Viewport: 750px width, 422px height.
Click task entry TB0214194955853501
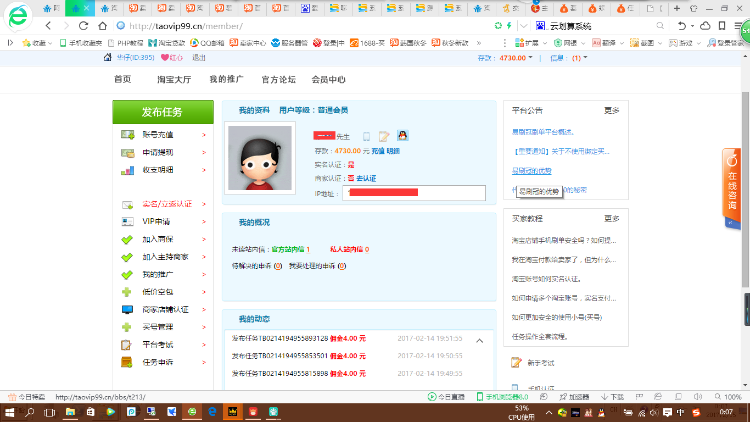pos(280,356)
